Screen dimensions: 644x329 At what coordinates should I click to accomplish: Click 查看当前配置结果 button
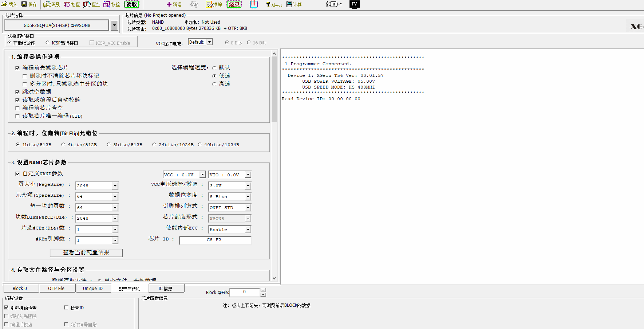[x=86, y=252]
